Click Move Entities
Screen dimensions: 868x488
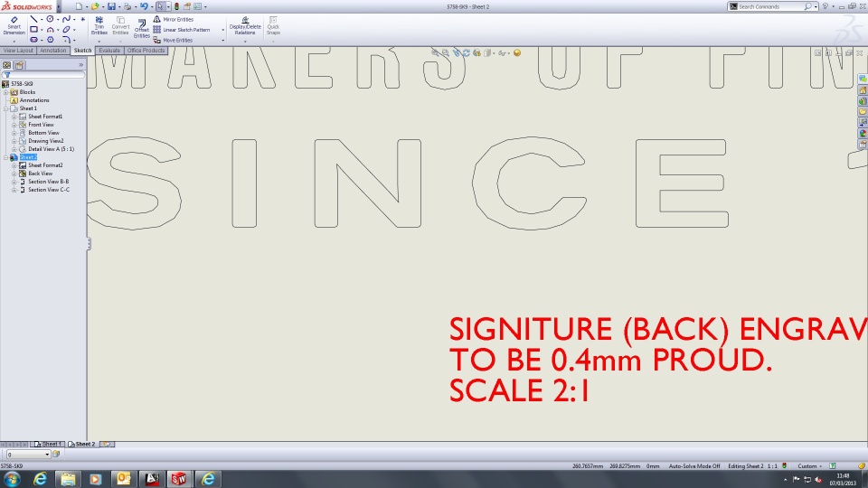click(173, 41)
